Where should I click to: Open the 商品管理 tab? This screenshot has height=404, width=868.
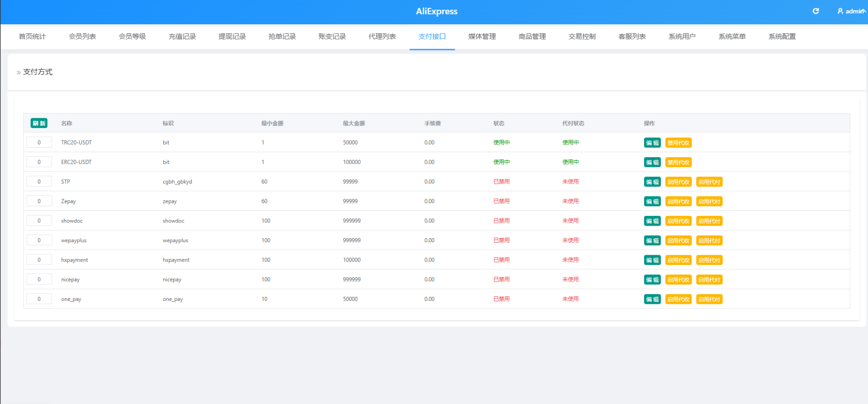click(x=533, y=36)
